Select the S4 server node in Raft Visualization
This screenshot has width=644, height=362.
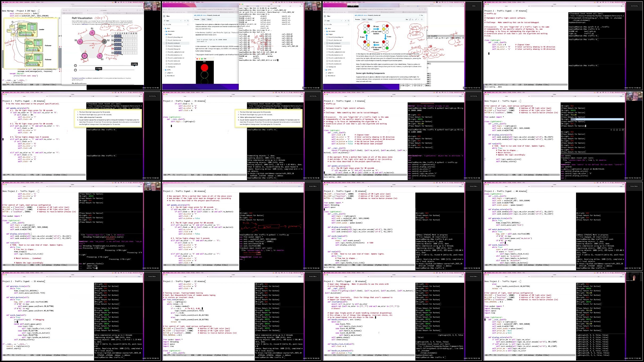pos(84,56)
